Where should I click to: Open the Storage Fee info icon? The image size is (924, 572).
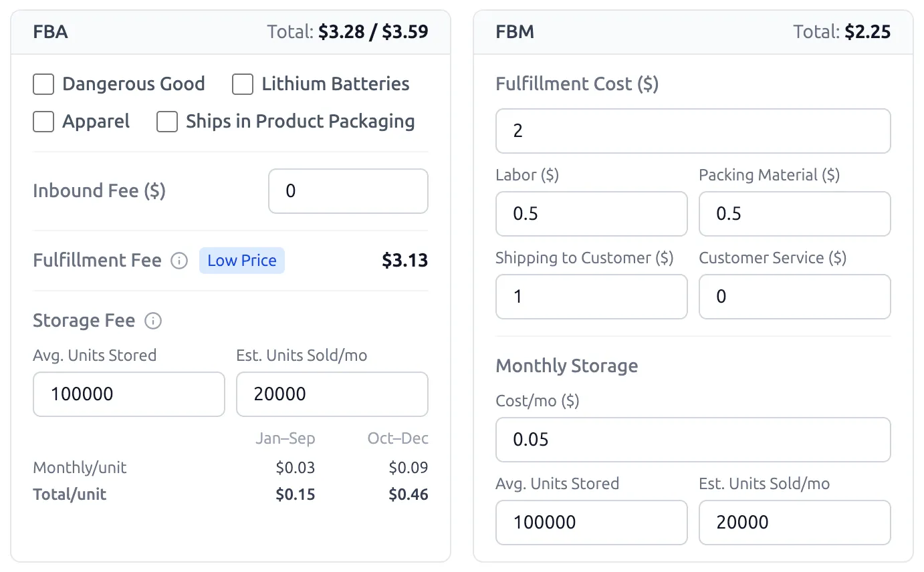(153, 321)
